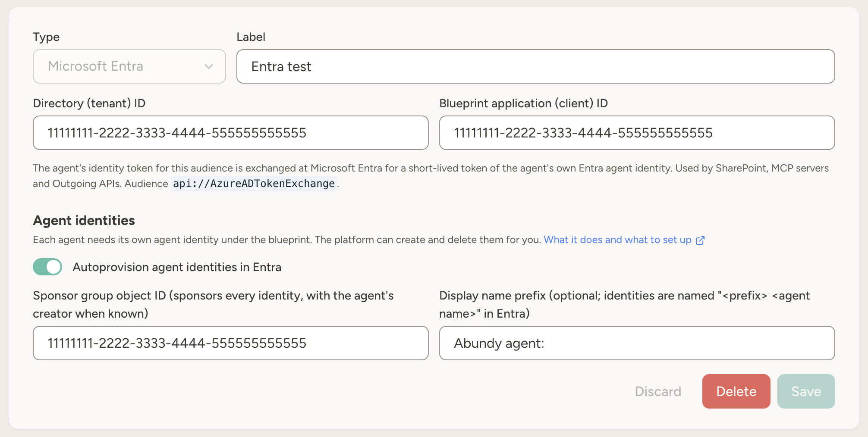
Task: Click the Autoprovision agent identities in Entra label
Action: point(177,267)
